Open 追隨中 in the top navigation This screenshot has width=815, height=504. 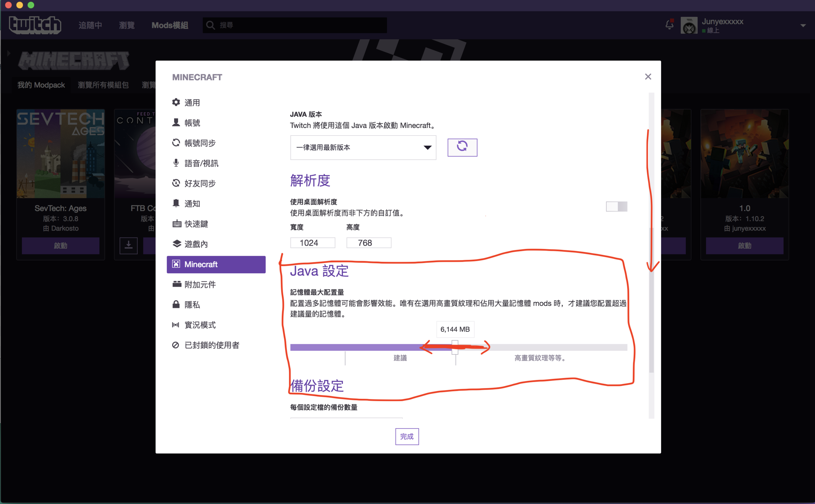90,25
